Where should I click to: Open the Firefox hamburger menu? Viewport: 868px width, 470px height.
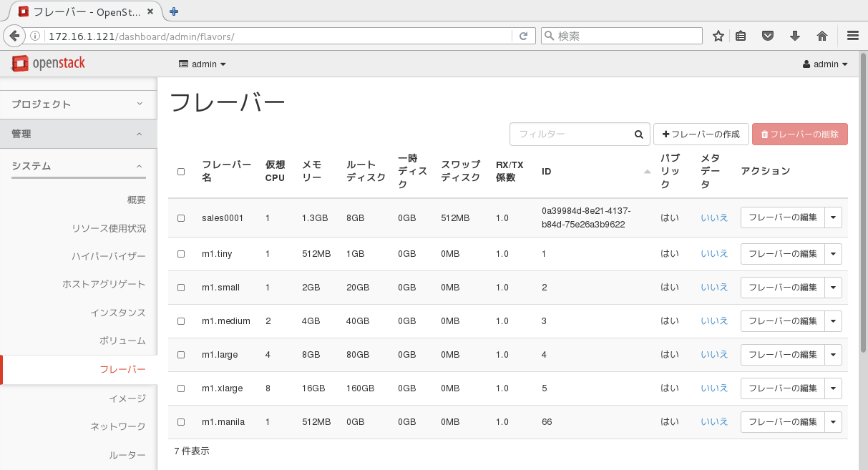(x=852, y=36)
